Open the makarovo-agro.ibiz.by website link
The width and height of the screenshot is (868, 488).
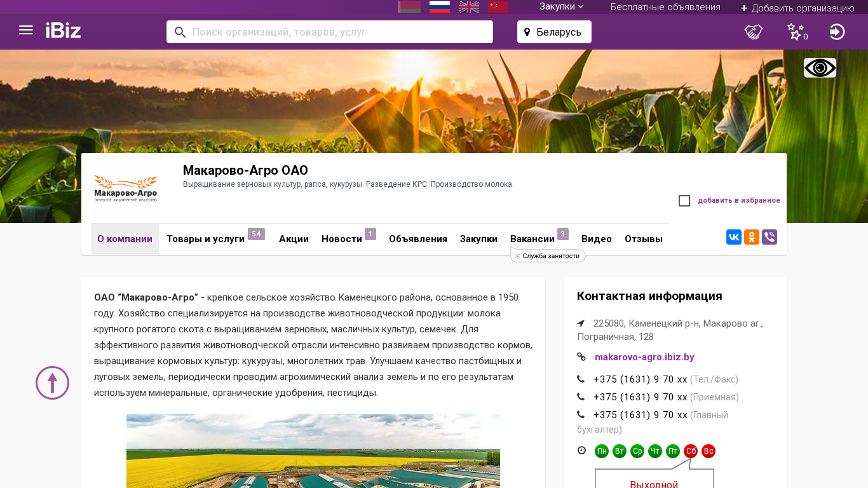[x=644, y=357]
